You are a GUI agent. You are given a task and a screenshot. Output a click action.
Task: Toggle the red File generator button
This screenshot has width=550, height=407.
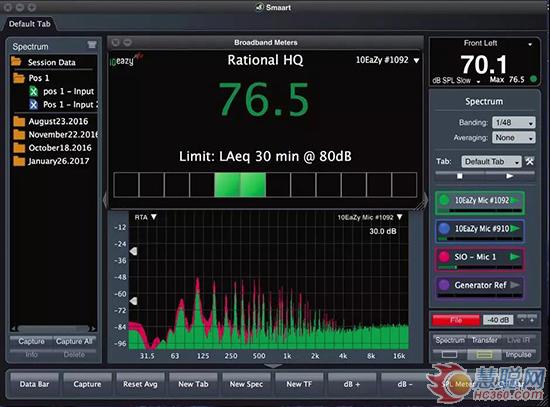(x=456, y=320)
